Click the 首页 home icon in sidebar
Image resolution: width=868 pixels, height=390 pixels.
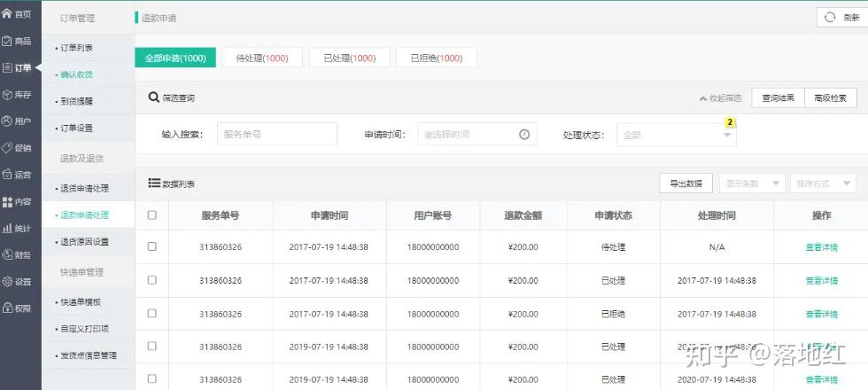[7, 13]
